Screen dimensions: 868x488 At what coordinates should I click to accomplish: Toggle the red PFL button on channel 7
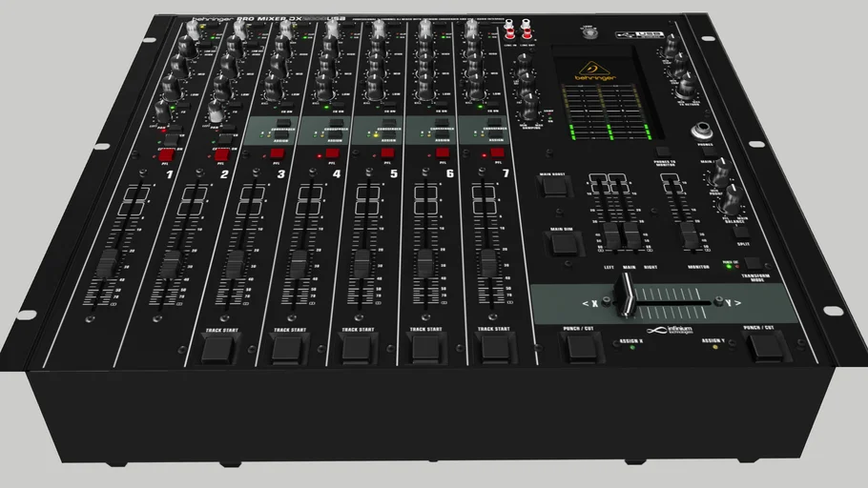click(496, 152)
